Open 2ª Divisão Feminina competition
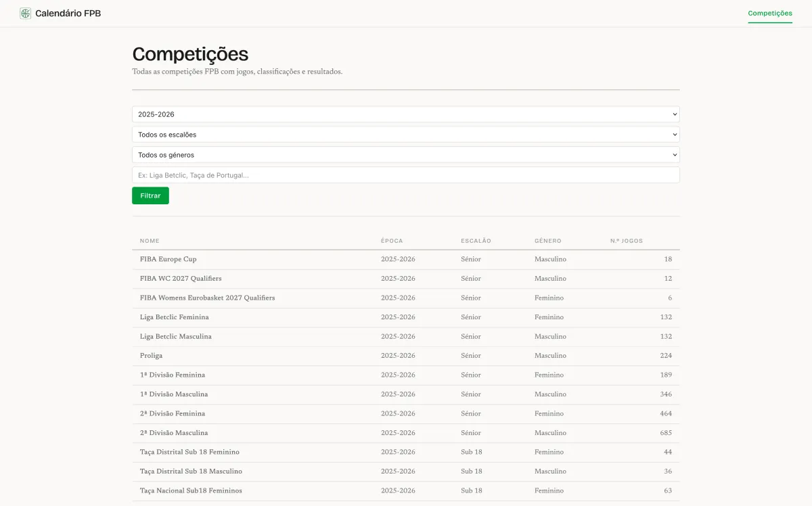This screenshot has width=812, height=506. (x=172, y=413)
